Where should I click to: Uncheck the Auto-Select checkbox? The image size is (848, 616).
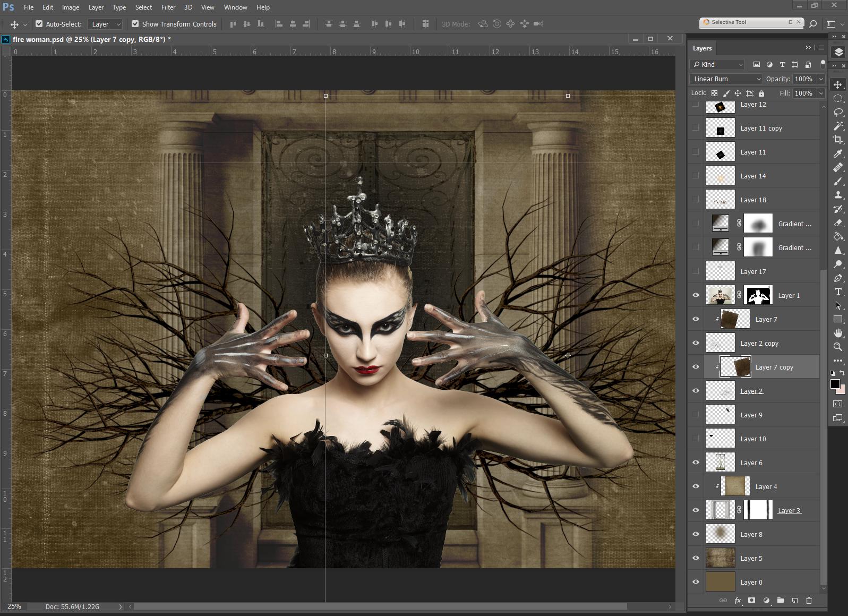[39, 24]
